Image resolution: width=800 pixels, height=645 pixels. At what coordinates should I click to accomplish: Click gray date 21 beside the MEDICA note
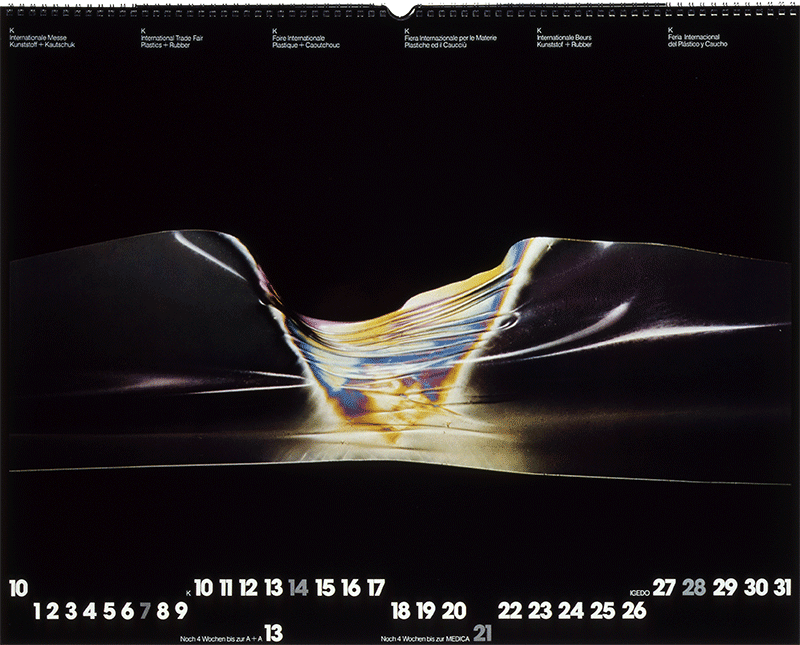pos(483,633)
